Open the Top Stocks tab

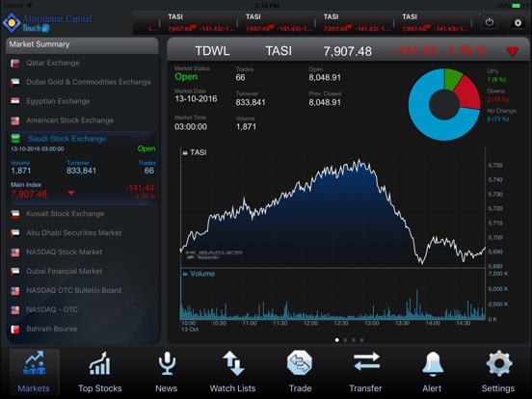pyautogui.click(x=100, y=372)
